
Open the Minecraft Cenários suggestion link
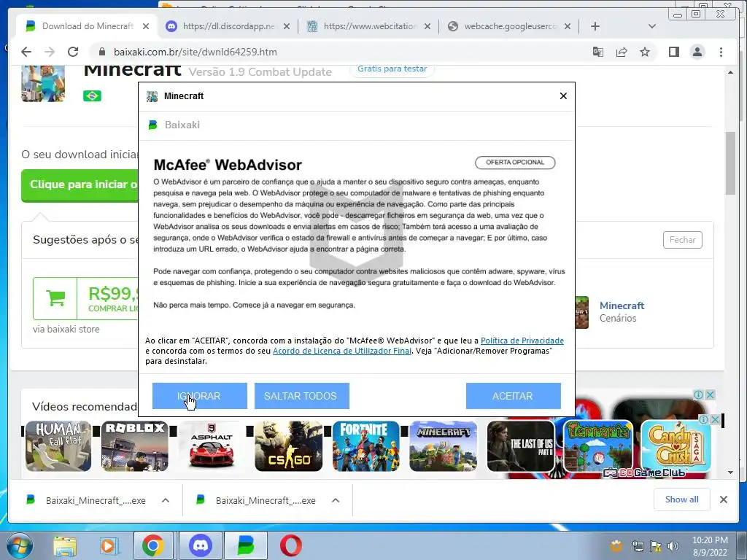[x=622, y=306]
